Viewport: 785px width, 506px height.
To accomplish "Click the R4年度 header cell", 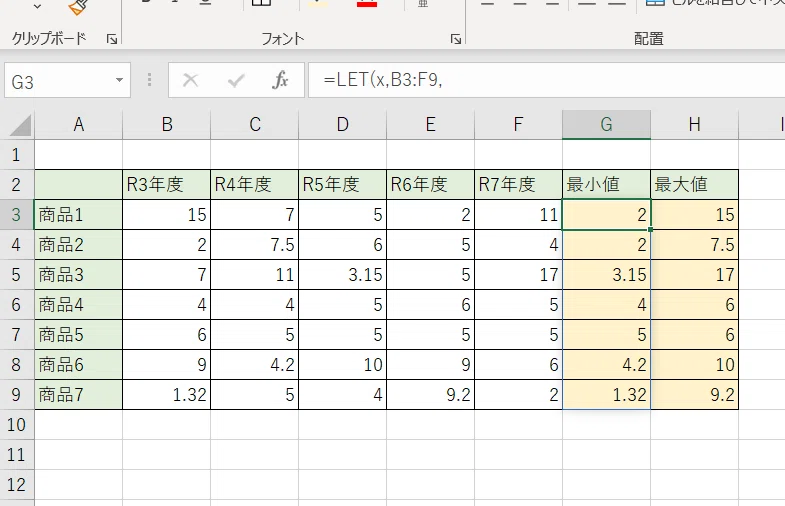I will (255, 185).
